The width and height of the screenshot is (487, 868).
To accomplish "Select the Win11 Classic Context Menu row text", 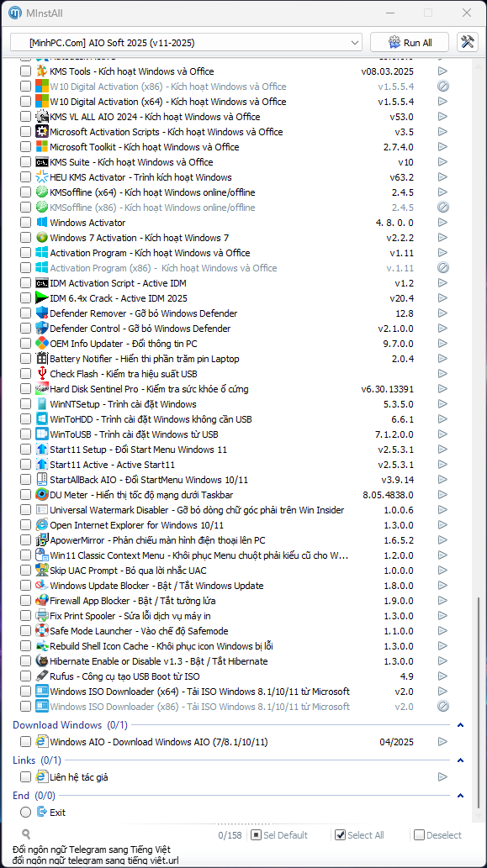I will [x=199, y=555].
